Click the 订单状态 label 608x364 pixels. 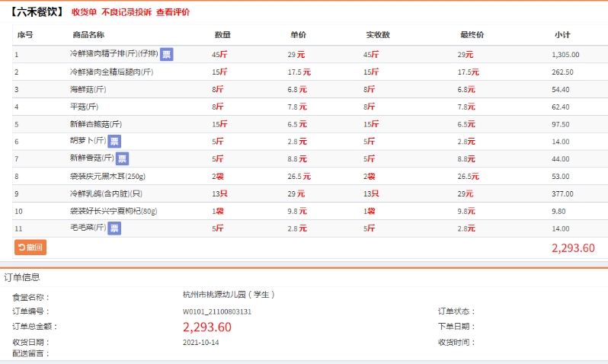pyautogui.click(x=457, y=311)
